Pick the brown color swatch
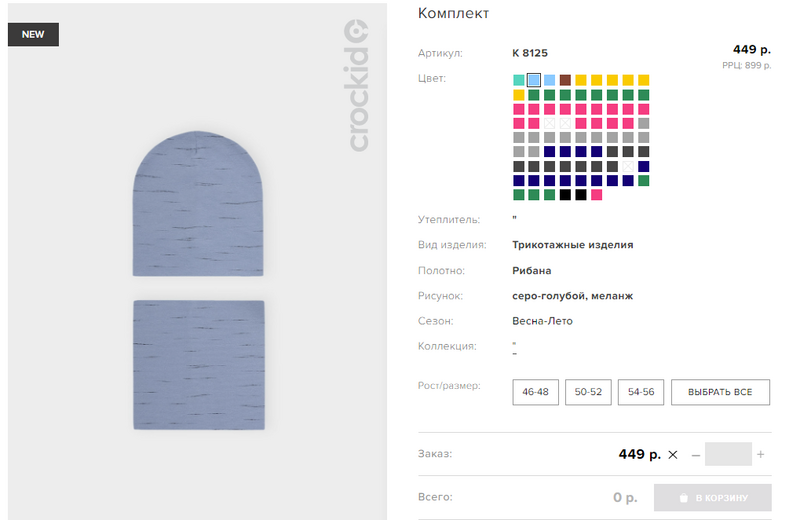 coord(565,80)
